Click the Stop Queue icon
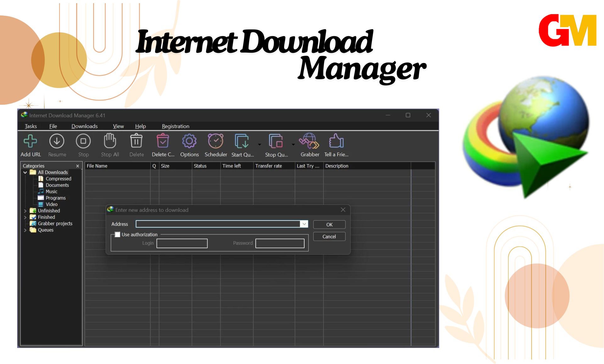 276,141
